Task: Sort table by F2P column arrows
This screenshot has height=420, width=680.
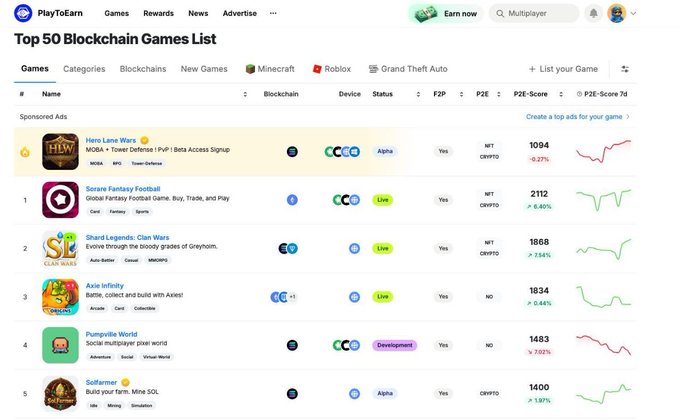Action: [x=461, y=94]
